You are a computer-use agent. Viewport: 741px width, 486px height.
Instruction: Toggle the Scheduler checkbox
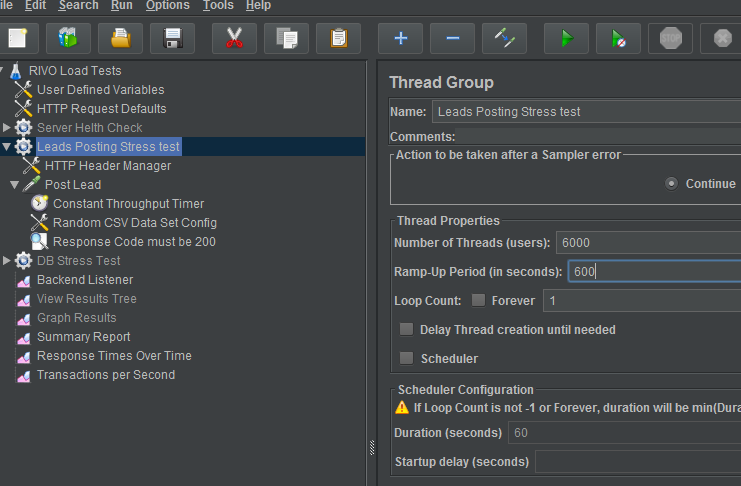coord(406,358)
